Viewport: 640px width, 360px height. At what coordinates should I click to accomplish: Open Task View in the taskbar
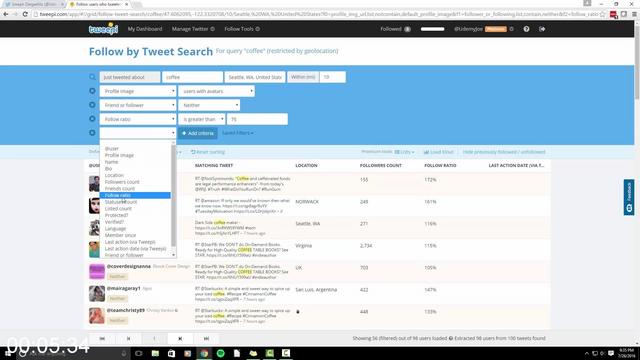(x=138, y=353)
